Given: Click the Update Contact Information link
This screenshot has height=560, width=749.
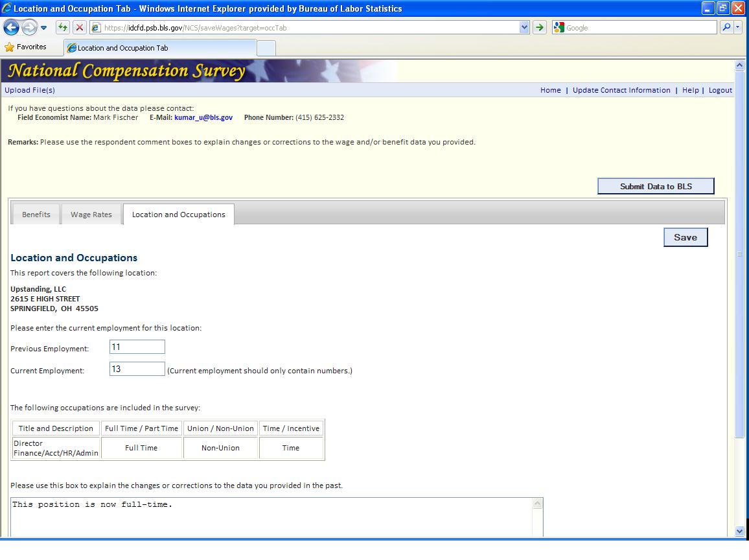Looking at the screenshot, I should (621, 90).
